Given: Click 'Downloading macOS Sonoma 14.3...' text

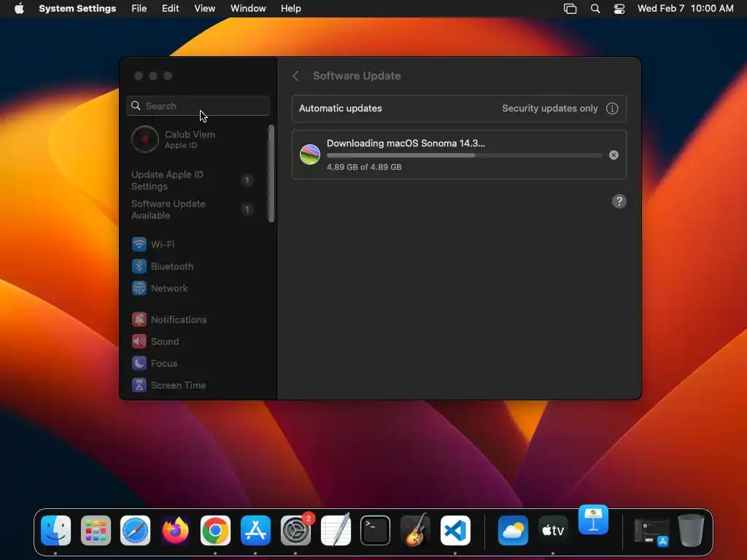Looking at the screenshot, I should click(x=406, y=144).
